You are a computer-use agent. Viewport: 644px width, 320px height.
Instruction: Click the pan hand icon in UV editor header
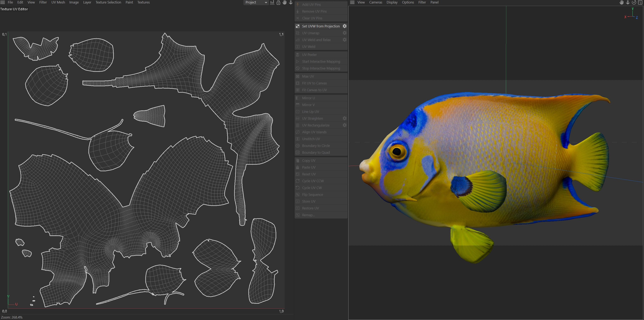[284, 2]
